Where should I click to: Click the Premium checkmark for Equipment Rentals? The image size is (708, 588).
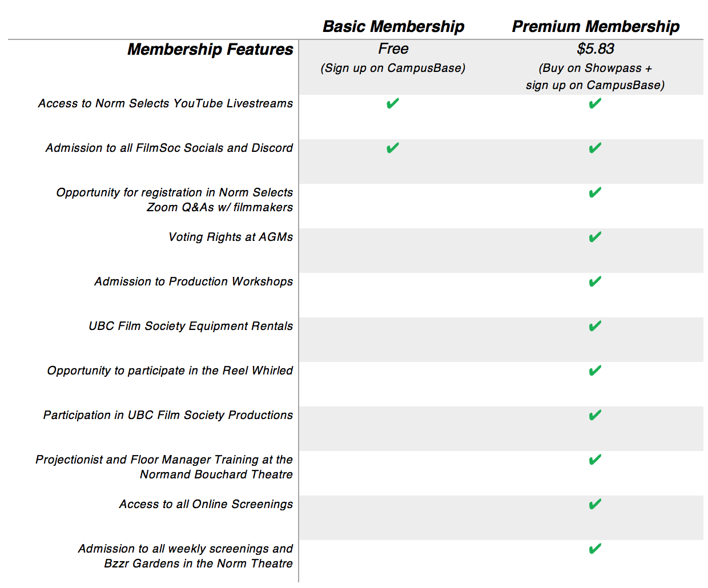click(x=595, y=326)
